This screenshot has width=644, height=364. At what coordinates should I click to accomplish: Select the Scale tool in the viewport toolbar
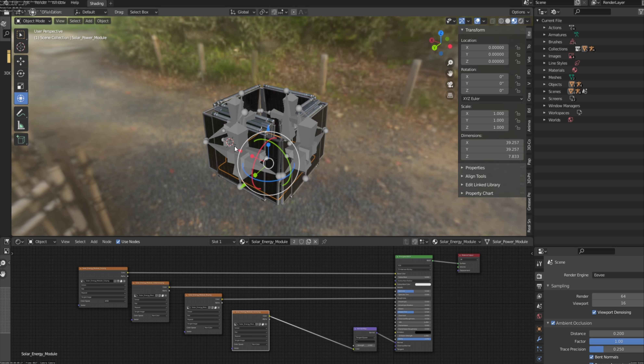pos(21,86)
